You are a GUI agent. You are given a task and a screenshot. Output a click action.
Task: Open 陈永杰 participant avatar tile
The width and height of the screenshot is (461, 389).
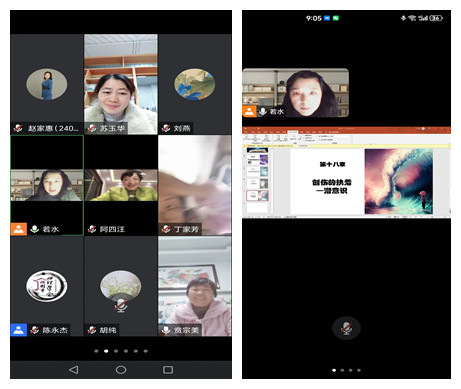pyautogui.click(x=47, y=286)
